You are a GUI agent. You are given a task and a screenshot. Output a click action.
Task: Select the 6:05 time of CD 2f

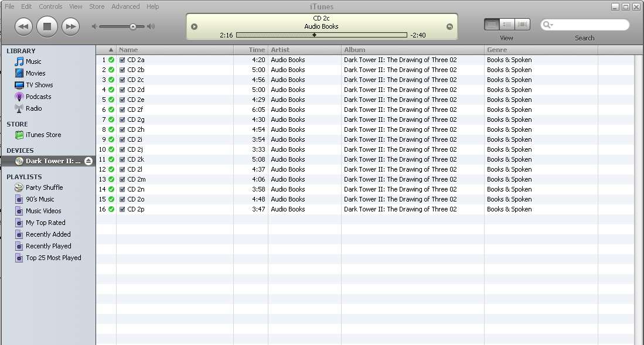tap(259, 110)
